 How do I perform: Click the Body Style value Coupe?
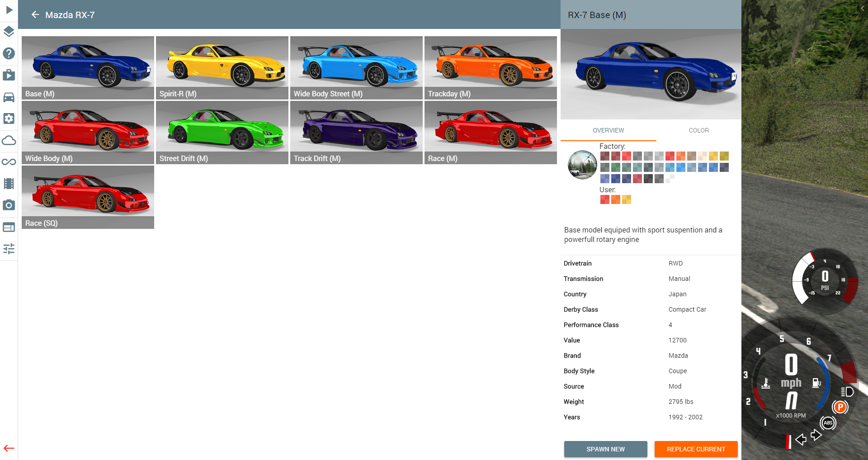pos(678,371)
